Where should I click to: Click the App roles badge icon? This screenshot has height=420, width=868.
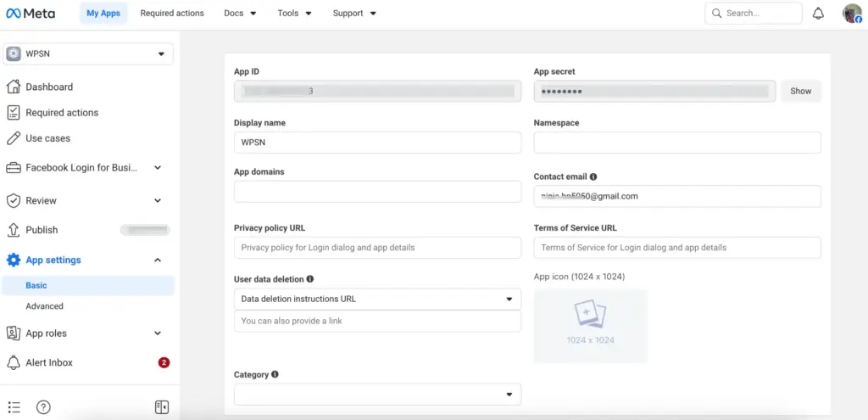[x=14, y=333]
